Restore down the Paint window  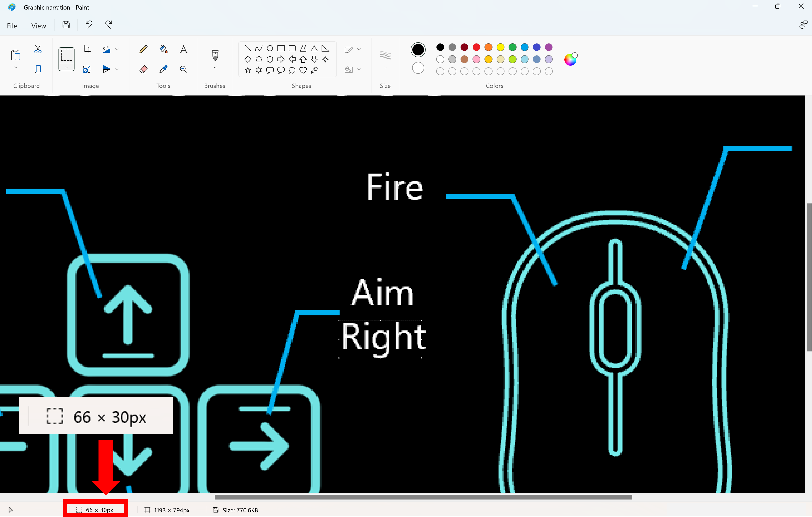click(778, 6)
